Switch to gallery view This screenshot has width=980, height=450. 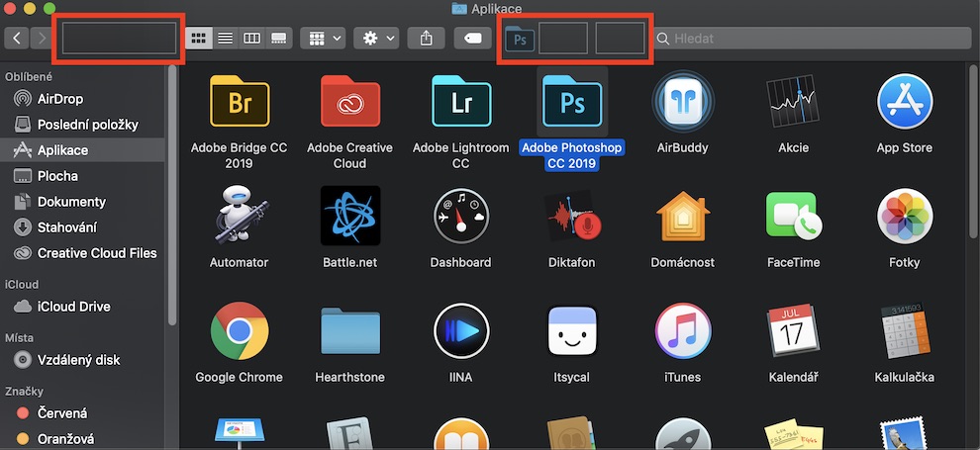click(x=279, y=38)
